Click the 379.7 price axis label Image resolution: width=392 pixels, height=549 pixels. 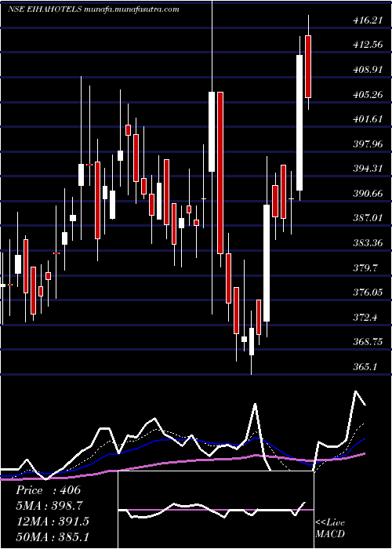(365, 268)
